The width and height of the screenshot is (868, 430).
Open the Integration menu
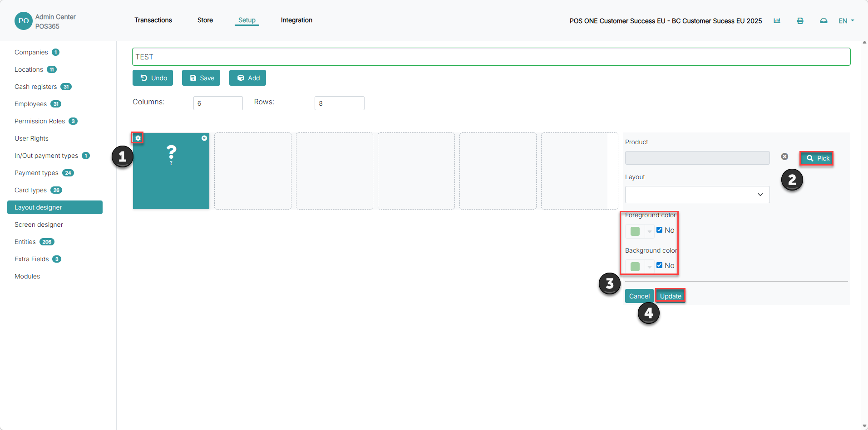pos(296,20)
